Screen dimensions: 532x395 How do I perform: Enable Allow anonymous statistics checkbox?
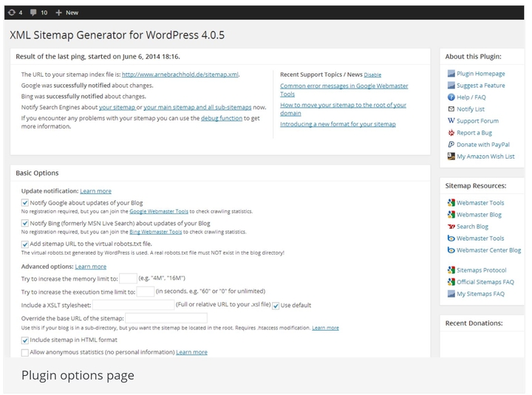pos(25,353)
